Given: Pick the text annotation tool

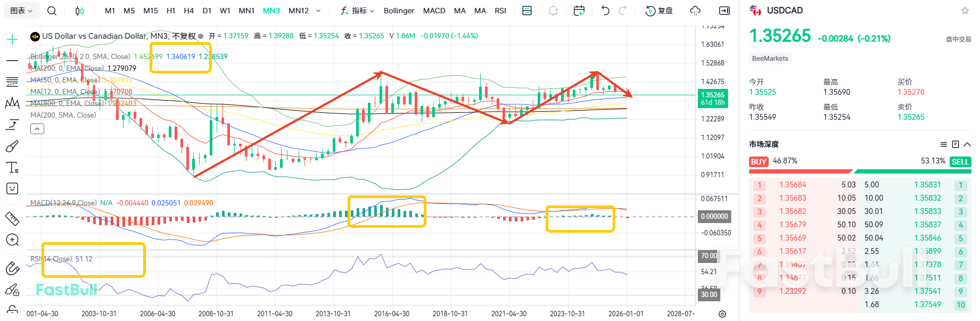Looking at the screenshot, I should [x=12, y=168].
